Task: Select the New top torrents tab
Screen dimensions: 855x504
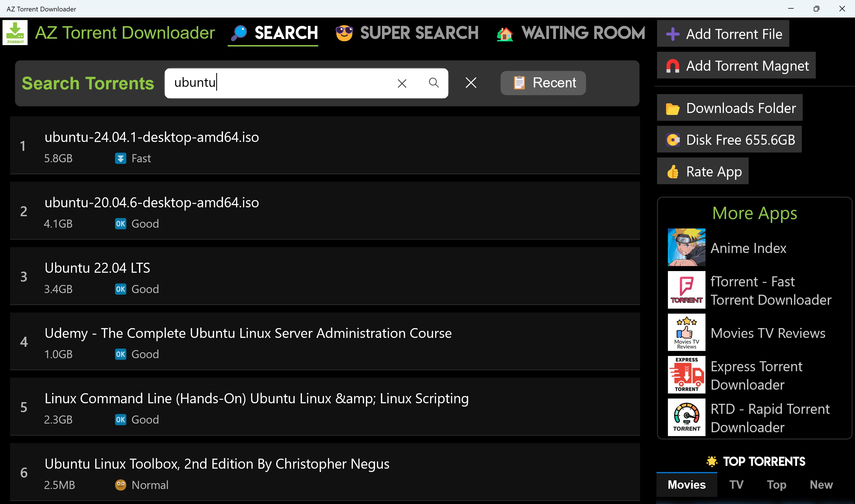Action: [x=821, y=485]
